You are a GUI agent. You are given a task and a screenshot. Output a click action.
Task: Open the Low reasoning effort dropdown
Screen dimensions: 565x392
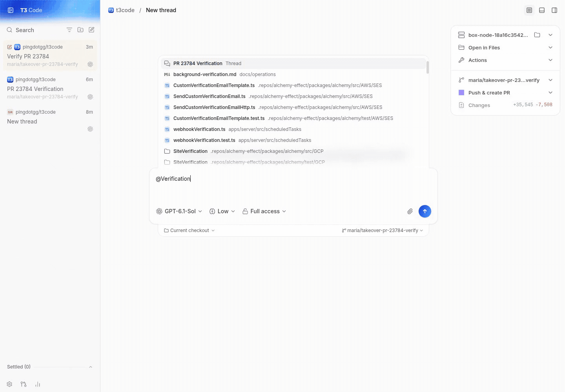[222, 211]
